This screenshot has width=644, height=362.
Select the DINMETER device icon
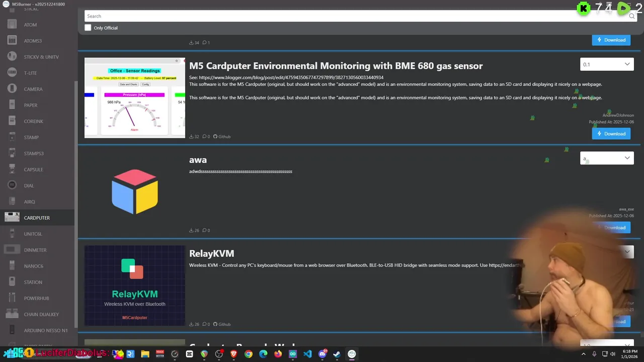[x=12, y=249]
